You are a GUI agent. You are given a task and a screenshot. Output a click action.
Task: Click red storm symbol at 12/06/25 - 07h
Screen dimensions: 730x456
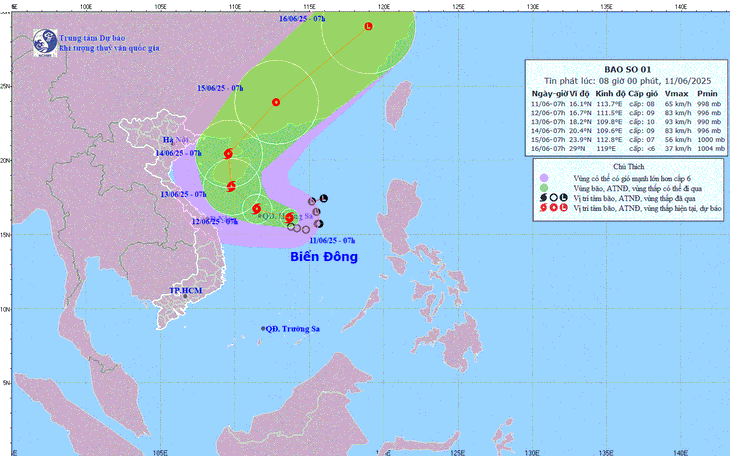point(256,209)
